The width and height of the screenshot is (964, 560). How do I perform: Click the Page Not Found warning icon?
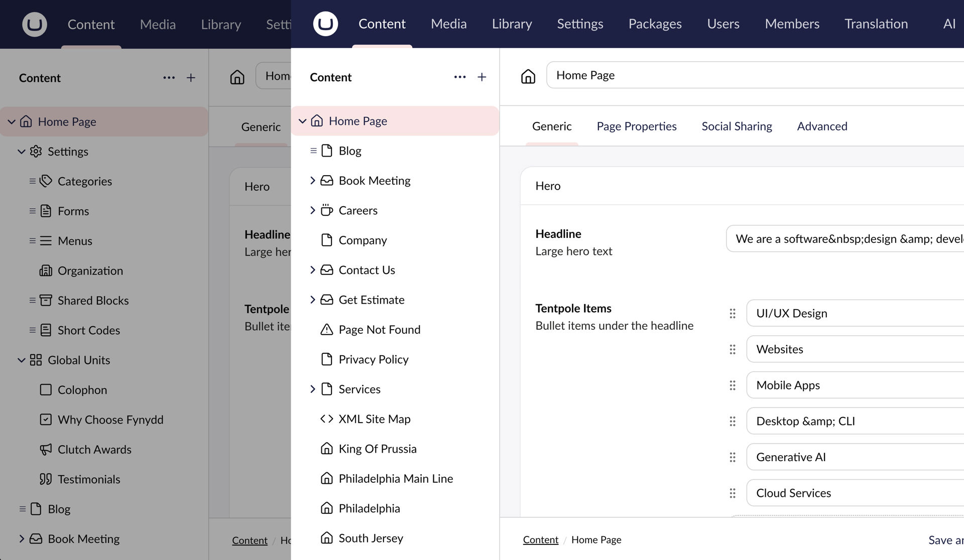click(327, 330)
